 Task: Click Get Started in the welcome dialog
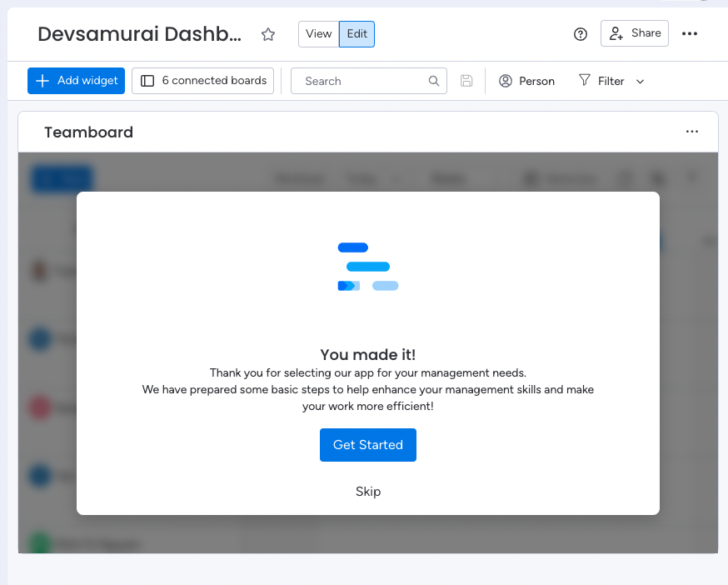[368, 445]
